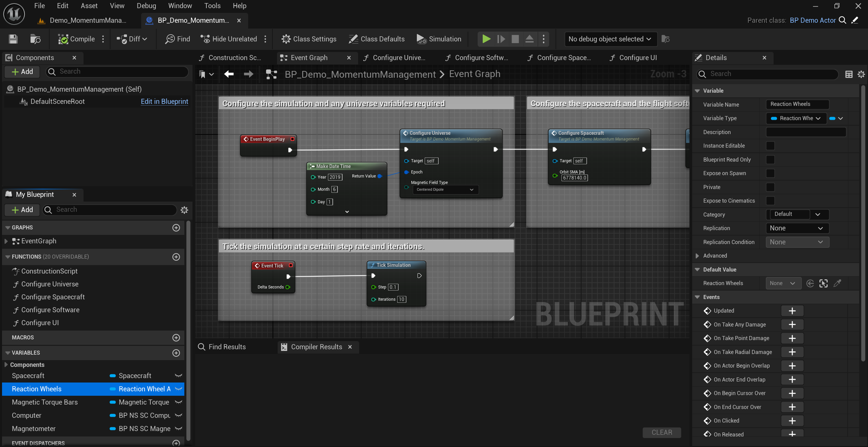The width and height of the screenshot is (868, 447).
Task: Switch to Find Results tab
Action: coord(222,347)
